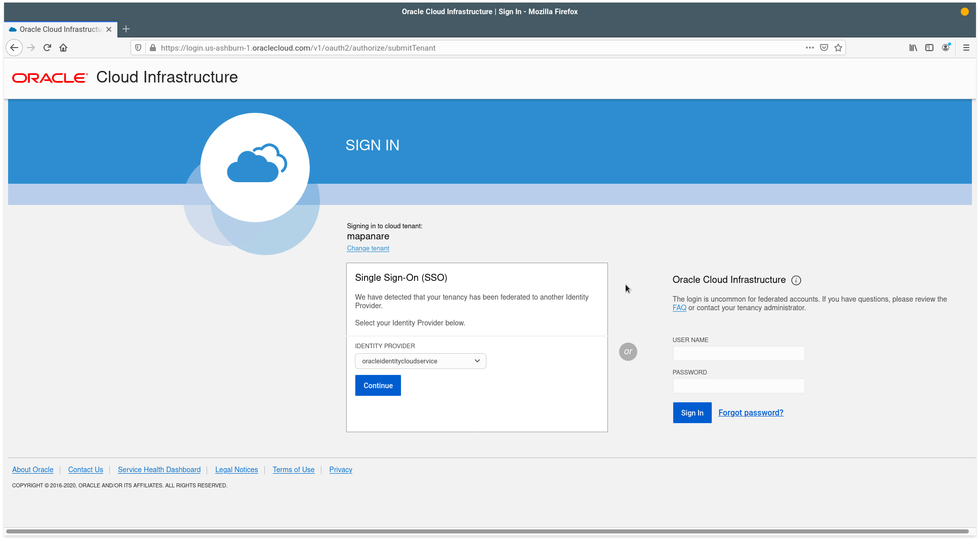The image size is (980, 541).
Task: Close the Oracle Cloud Infrastructure tab
Action: pyautogui.click(x=109, y=29)
